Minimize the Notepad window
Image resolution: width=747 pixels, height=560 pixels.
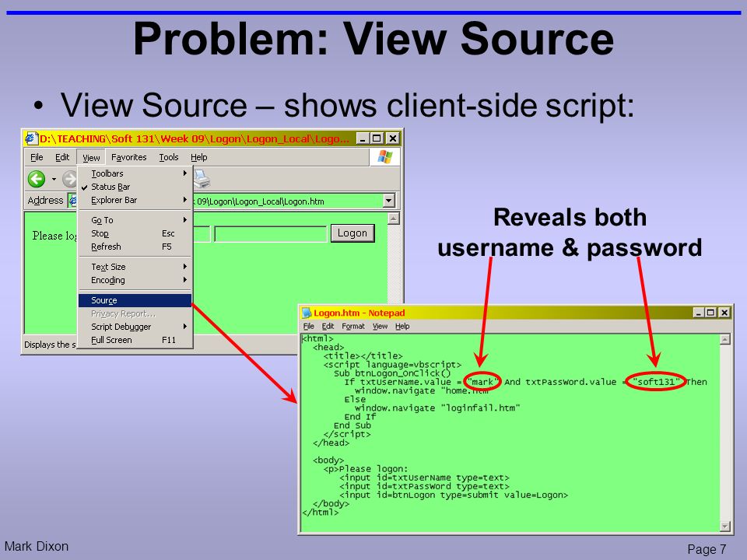[x=699, y=313]
